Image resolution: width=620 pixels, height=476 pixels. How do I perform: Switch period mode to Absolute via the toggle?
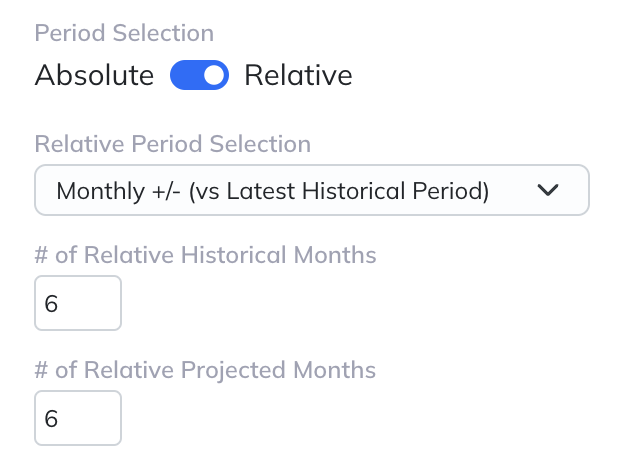point(199,75)
